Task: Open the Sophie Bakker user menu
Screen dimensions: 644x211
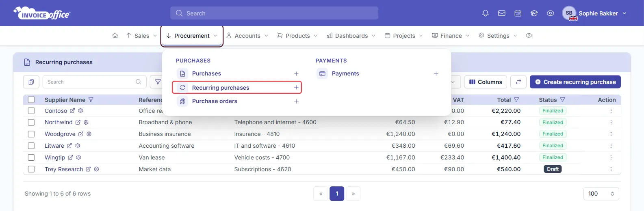Action: click(594, 13)
